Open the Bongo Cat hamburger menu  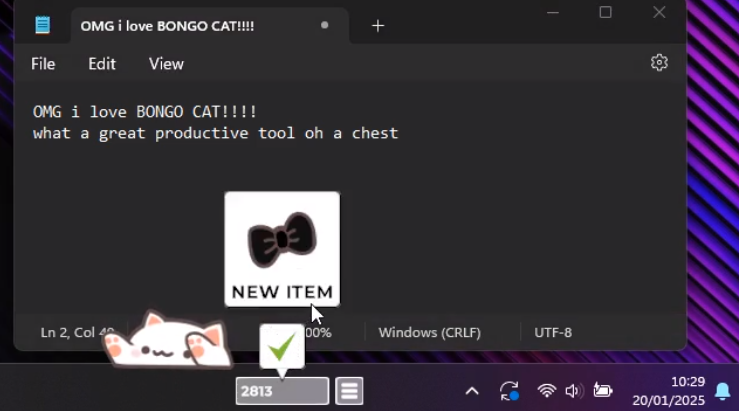coord(349,391)
